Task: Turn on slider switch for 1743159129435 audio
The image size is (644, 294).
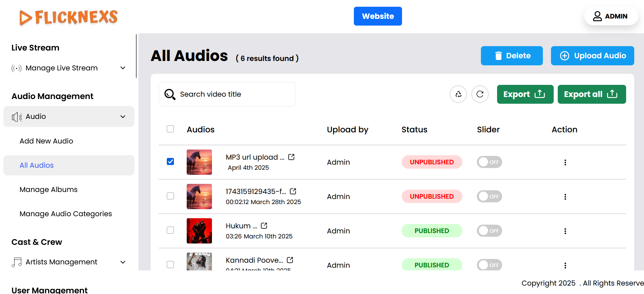Action: pyautogui.click(x=489, y=197)
